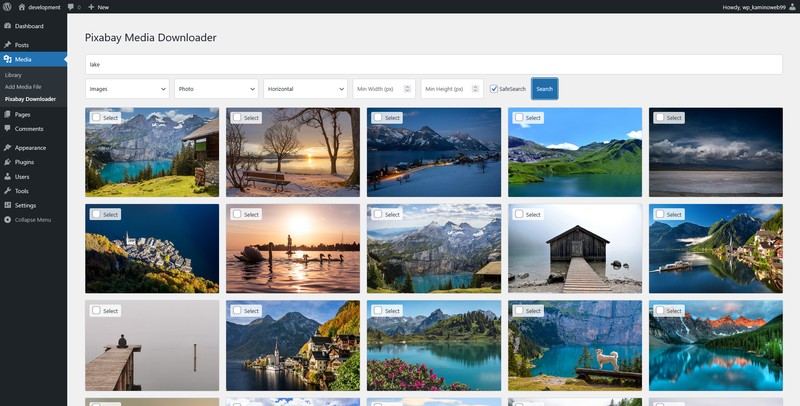Viewport: 800px width, 406px height.
Task: Select the sunset bench snow image checkbox
Action: click(x=237, y=117)
